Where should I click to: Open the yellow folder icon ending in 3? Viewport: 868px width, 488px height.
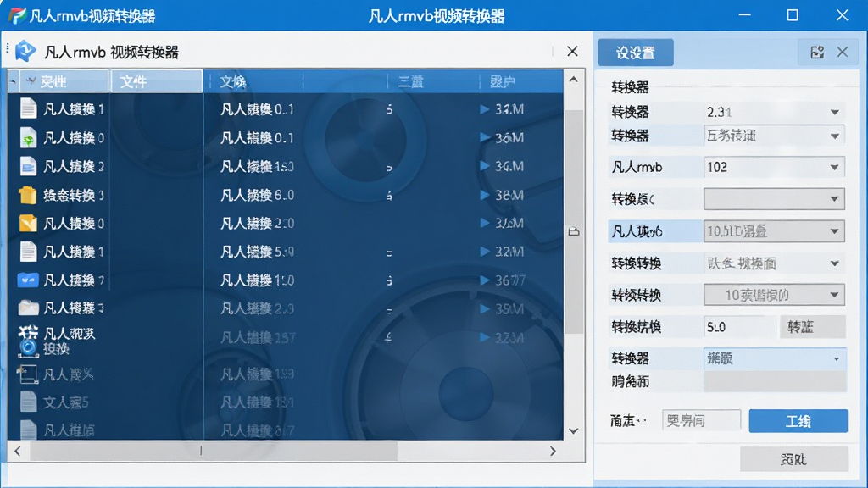tap(27, 196)
